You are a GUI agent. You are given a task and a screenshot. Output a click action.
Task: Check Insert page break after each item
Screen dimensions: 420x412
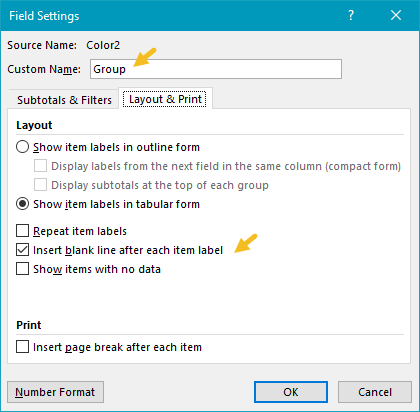pos(22,347)
